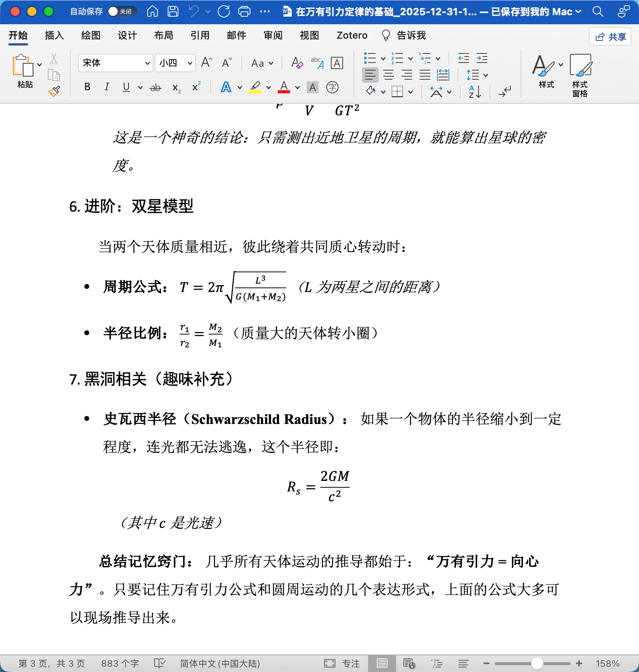The image size is (639, 672).
Task: Click the 883 个字 word count
Action: pos(120,663)
